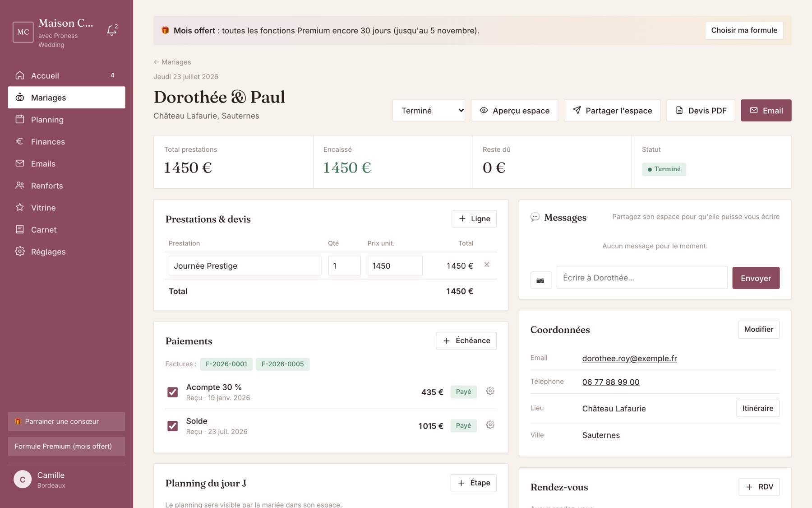The width and height of the screenshot is (812, 508).
Task: Add an Étape to the planning
Action: point(474,483)
